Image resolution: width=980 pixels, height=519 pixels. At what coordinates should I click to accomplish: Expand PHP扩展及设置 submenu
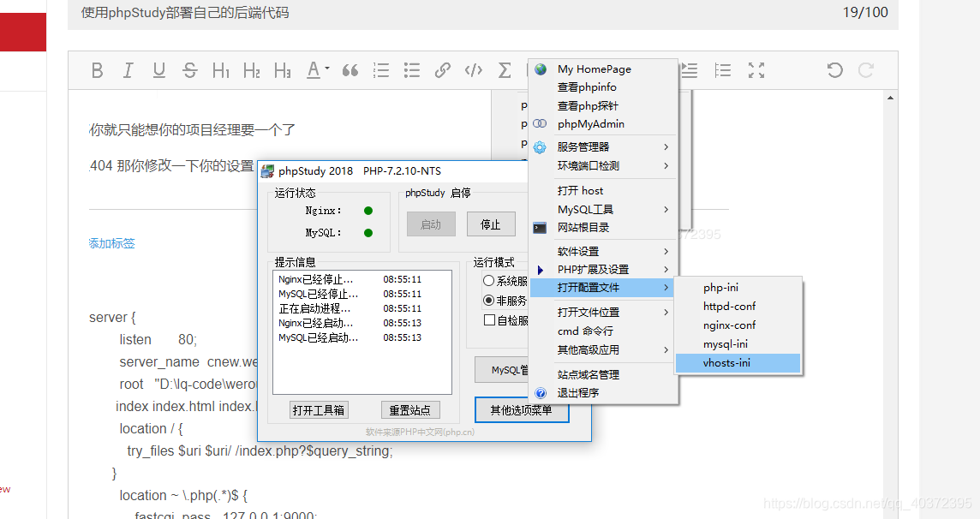[603, 269]
